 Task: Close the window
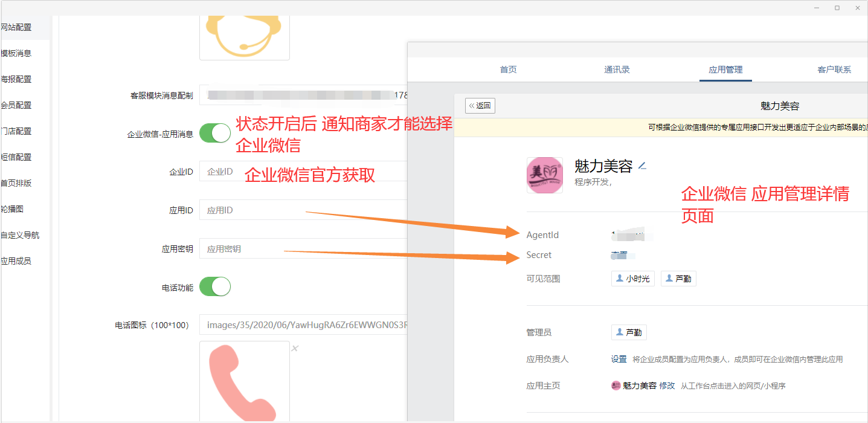858,8
